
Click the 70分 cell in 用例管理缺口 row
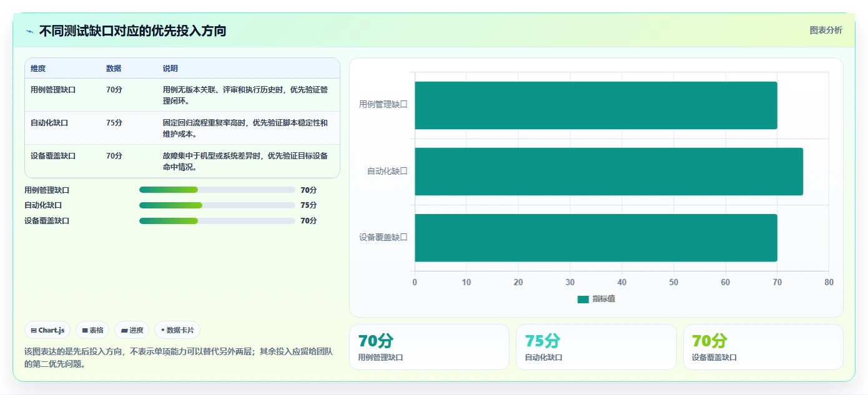114,90
